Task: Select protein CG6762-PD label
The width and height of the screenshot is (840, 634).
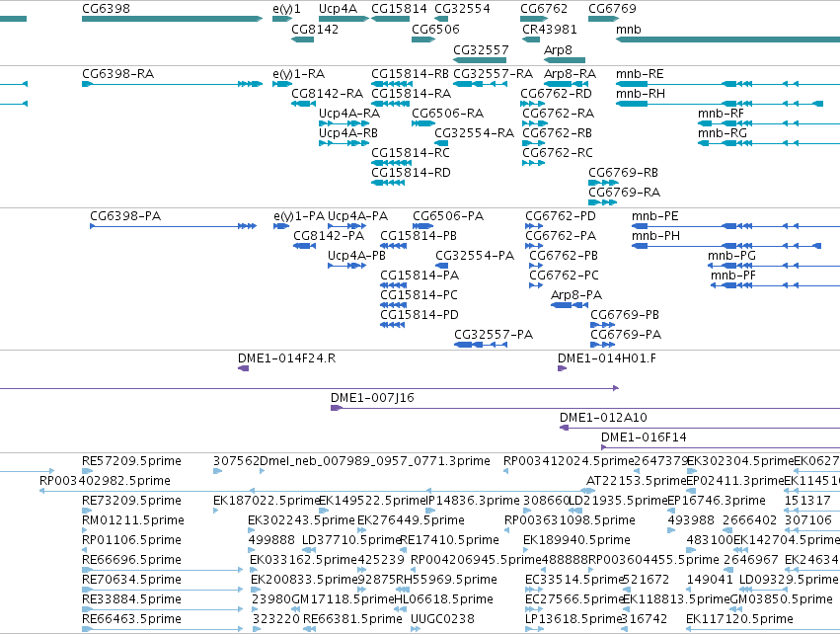Action: coord(561,216)
